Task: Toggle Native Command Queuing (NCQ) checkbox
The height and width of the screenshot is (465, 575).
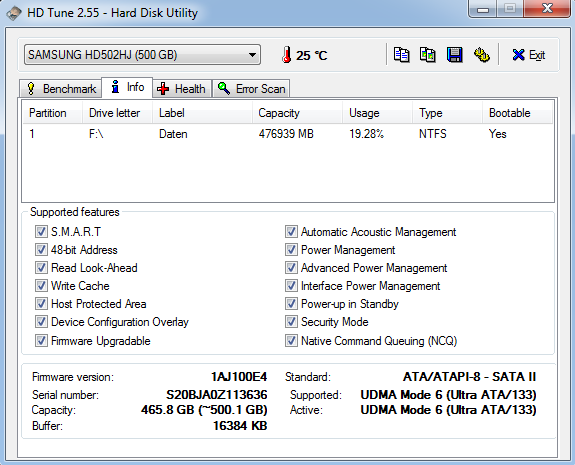Action: 291,341
